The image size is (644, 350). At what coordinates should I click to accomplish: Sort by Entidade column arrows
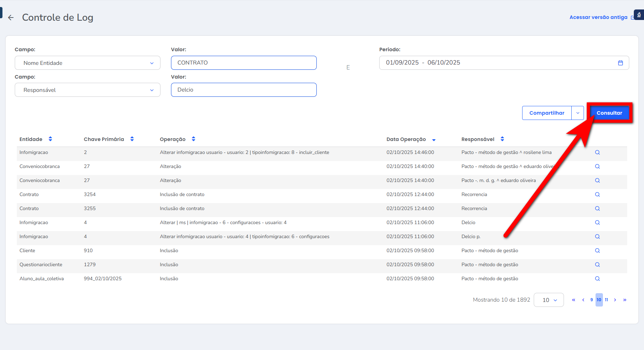(x=50, y=139)
